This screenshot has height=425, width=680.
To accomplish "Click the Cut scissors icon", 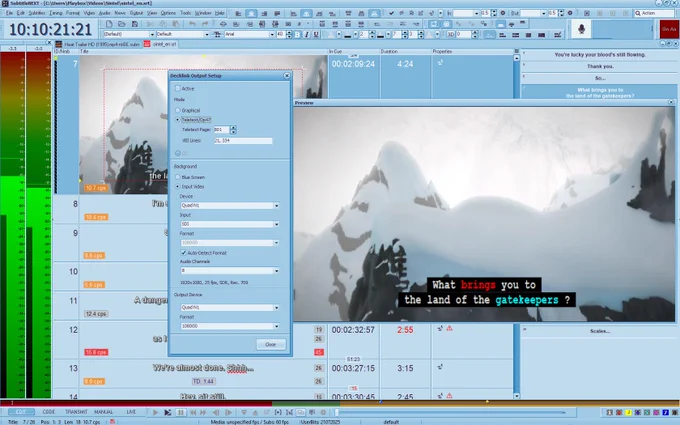I will point(150,24).
